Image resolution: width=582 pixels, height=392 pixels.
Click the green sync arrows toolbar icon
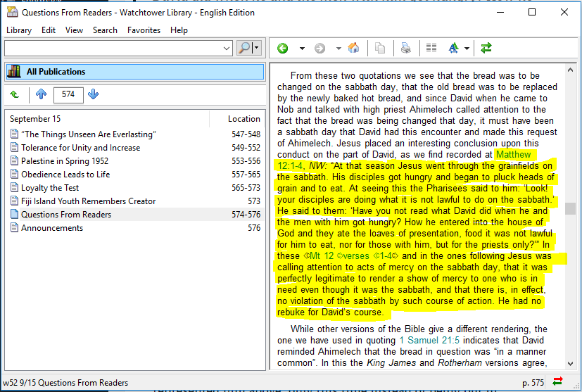(x=486, y=49)
